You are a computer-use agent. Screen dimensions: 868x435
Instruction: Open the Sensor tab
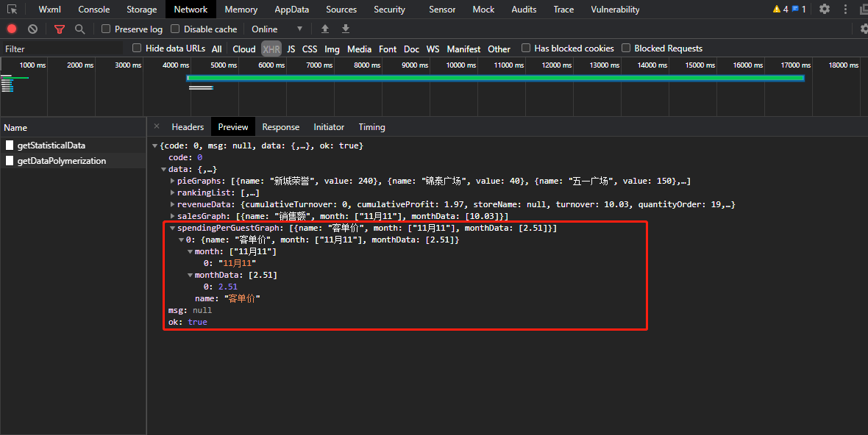click(x=442, y=10)
